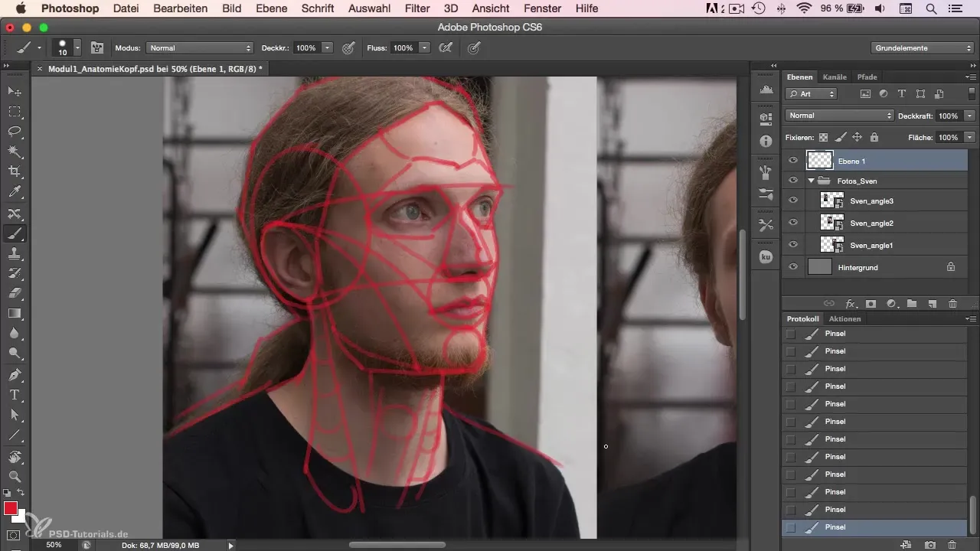Select the Eraser tool

click(14, 293)
